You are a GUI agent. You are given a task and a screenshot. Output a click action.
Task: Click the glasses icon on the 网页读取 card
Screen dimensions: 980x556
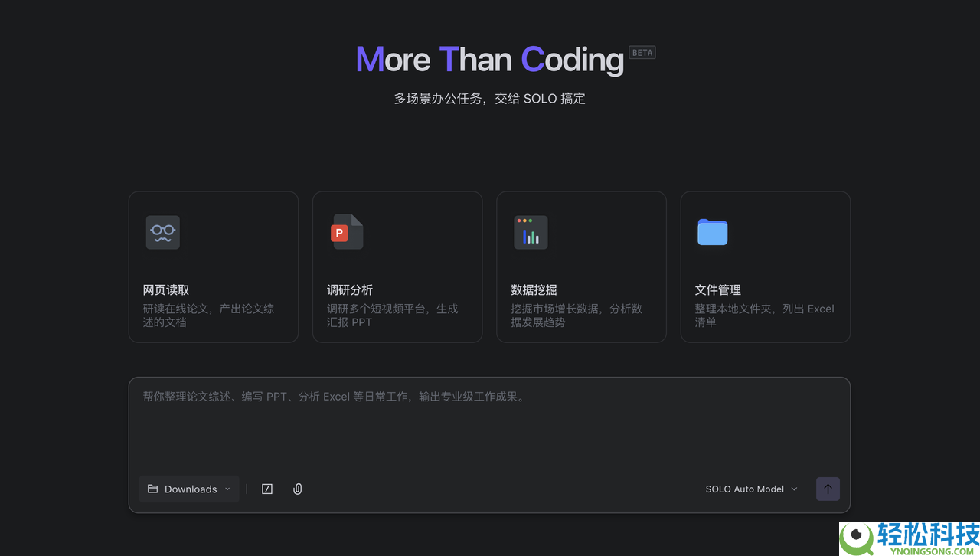162,232
